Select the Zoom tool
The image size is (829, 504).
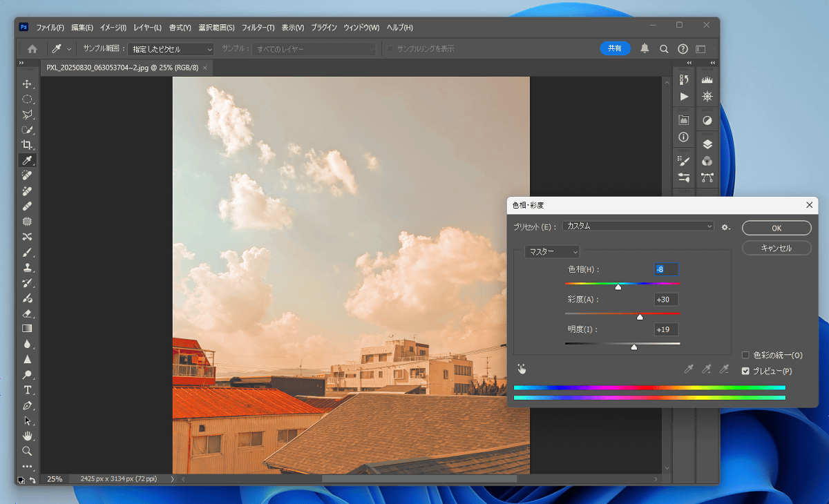[28, 451]
